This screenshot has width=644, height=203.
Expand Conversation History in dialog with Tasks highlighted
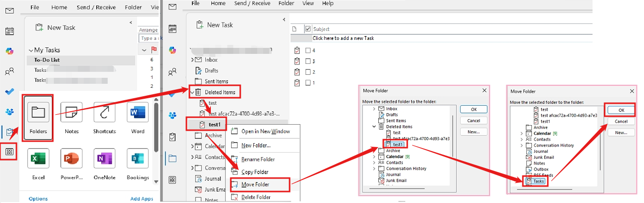[x=521, y=146]
